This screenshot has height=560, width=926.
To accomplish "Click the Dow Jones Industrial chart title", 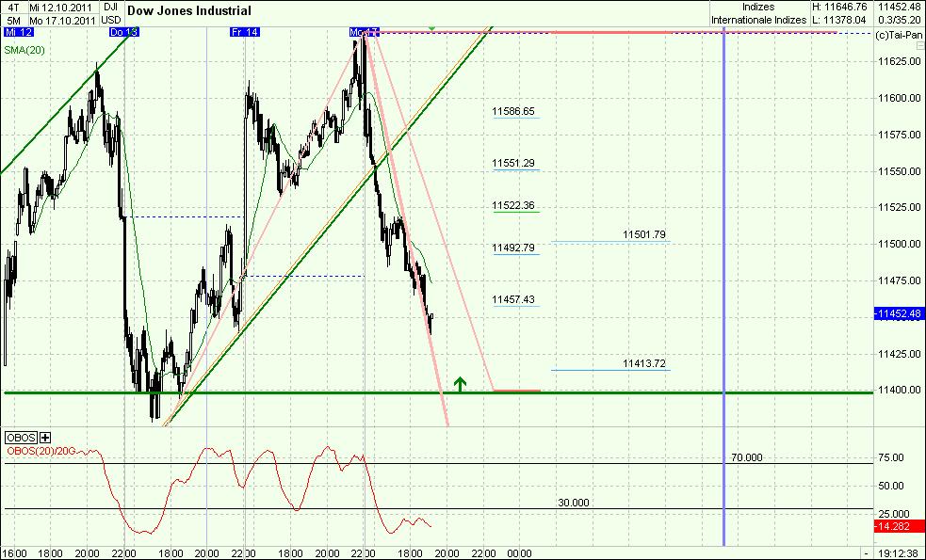I will (x=188, y=10).
